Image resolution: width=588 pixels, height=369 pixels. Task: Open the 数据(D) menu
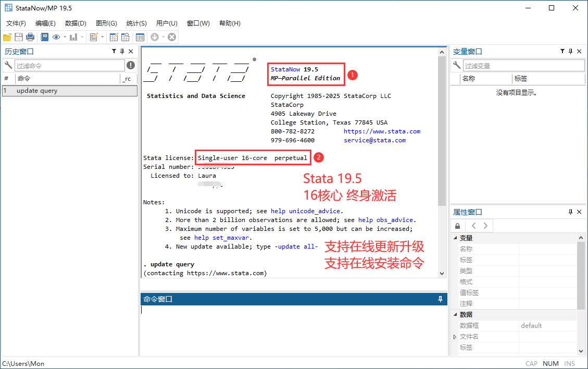(x=76, y=23)
